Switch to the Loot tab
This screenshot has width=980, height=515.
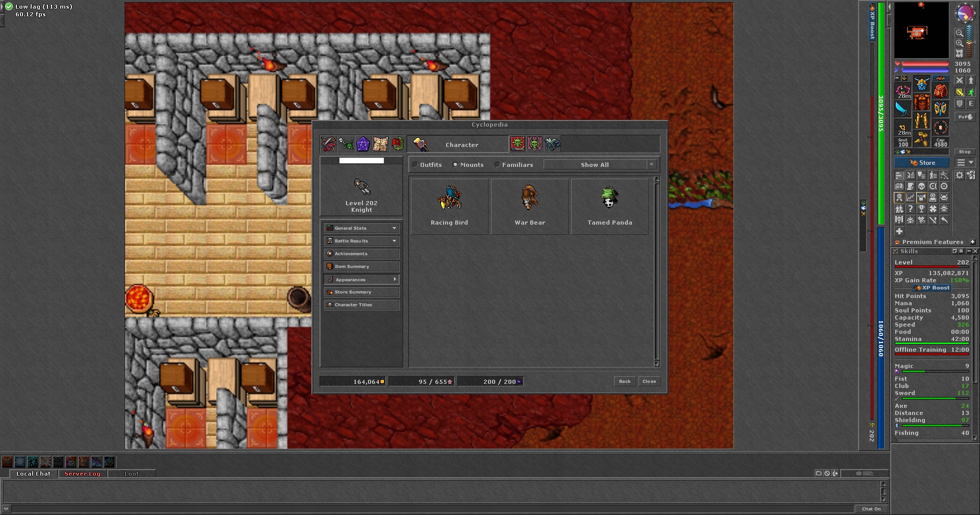[132, 474]
